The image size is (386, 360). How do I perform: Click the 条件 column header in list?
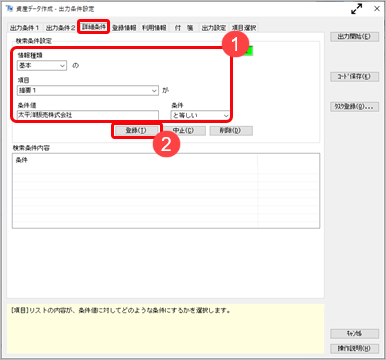[135, 160]
